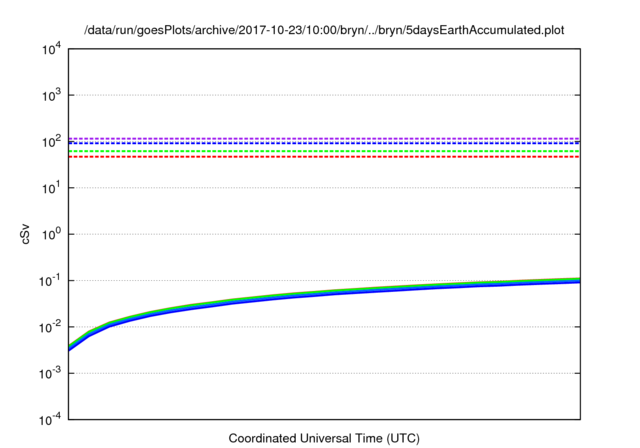Click the 10^-2 y-axis tick label
The height and width of the screenshot is (448, 640).
tap(50, 327)
